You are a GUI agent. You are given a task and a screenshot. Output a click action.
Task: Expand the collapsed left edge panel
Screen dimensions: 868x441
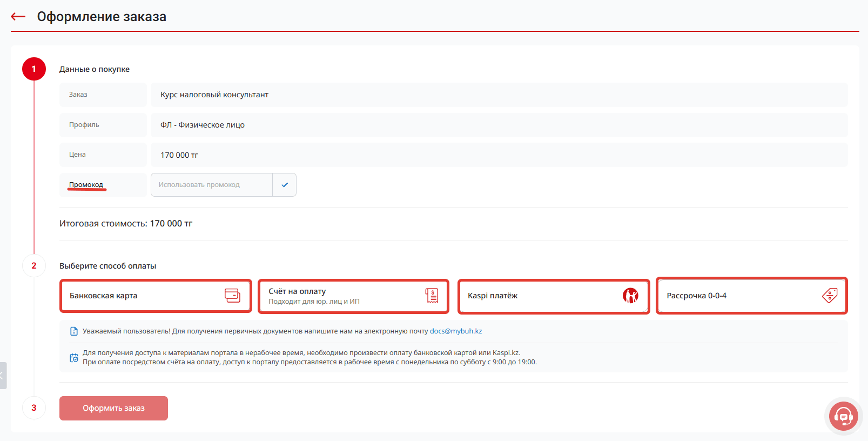point(3,376)
